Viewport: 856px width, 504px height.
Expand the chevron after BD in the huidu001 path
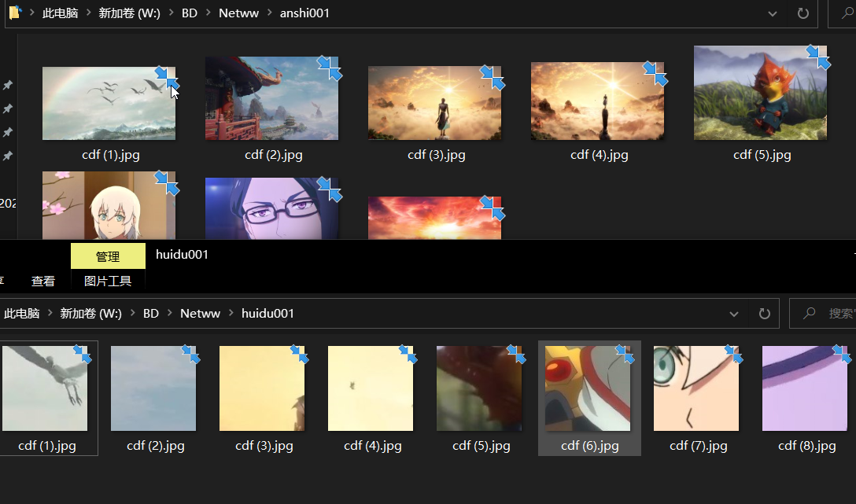(169, 313)
